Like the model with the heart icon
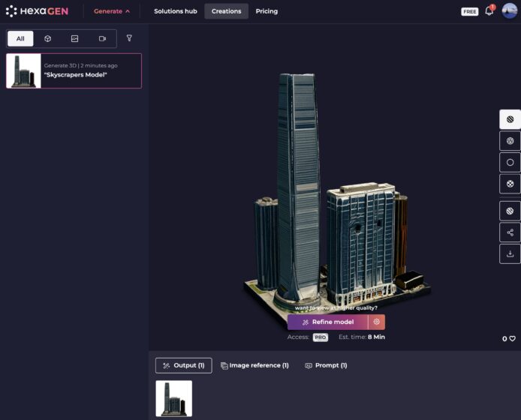The height and width of the screenshot is (420, 521). click(513, 339)
